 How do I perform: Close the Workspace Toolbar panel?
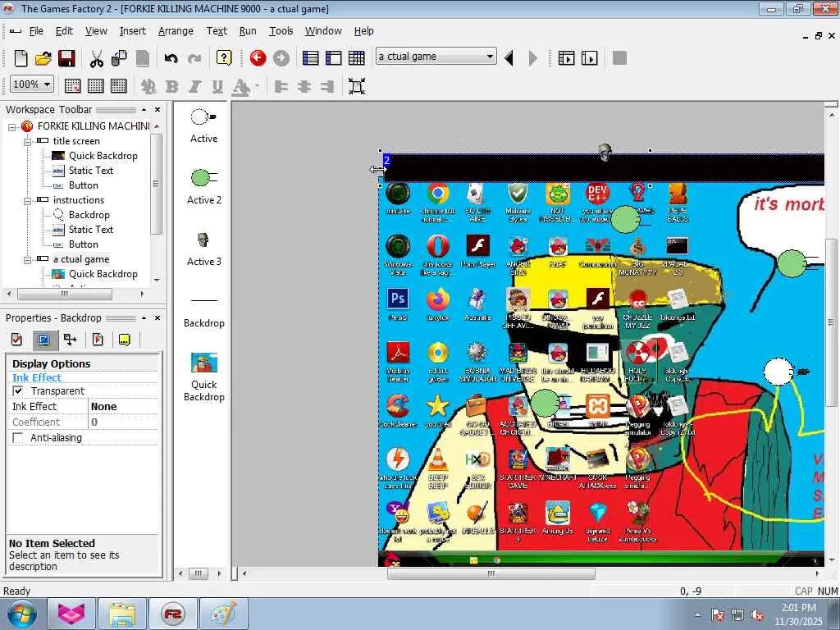coord(157,109)
